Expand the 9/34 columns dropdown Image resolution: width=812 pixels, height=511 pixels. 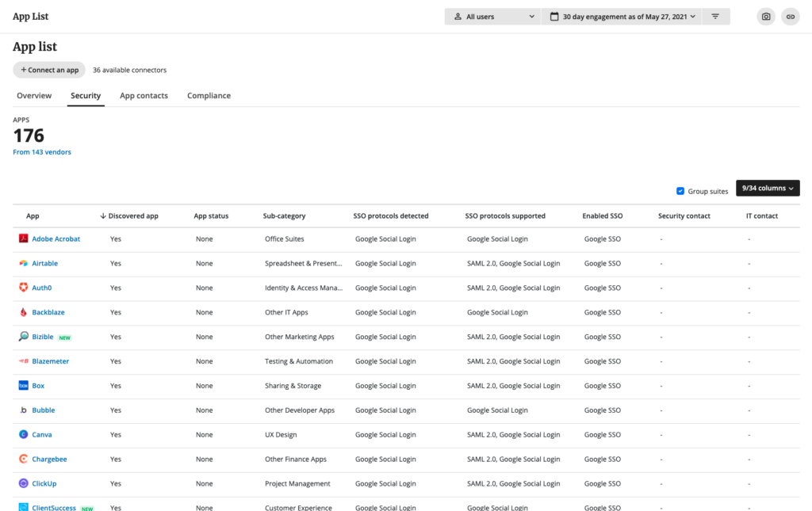(x=768, y=189)
